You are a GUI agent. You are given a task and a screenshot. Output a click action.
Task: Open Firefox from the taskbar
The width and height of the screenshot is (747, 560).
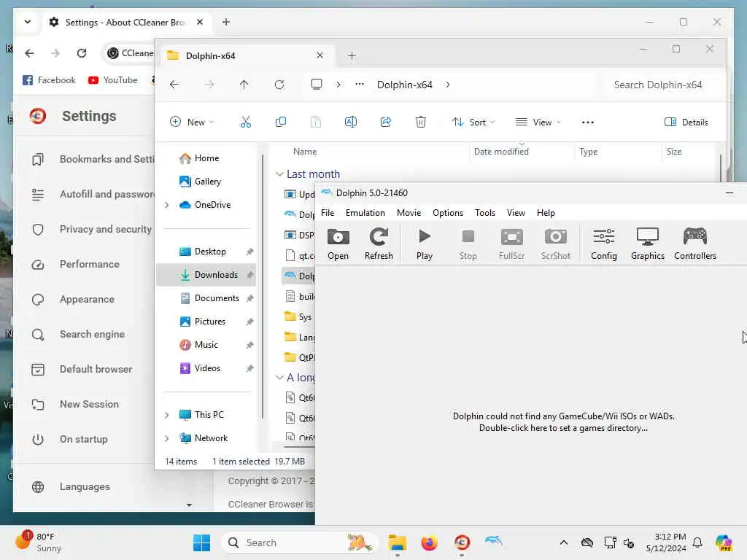pos(429,542)
